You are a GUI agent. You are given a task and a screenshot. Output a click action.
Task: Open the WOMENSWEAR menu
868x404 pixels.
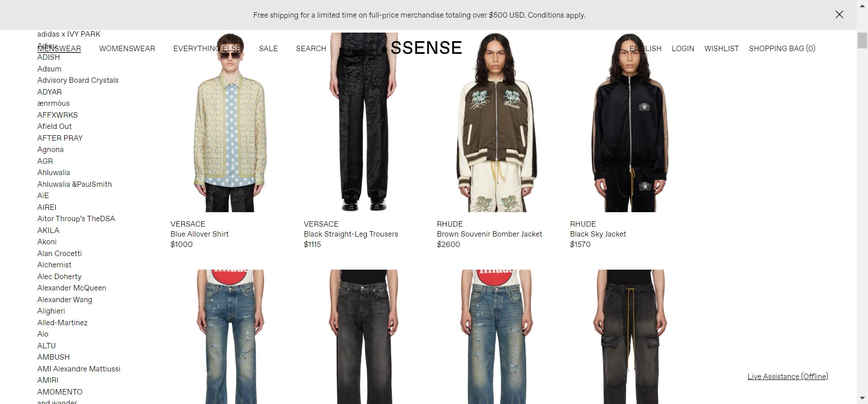[127, 48]
